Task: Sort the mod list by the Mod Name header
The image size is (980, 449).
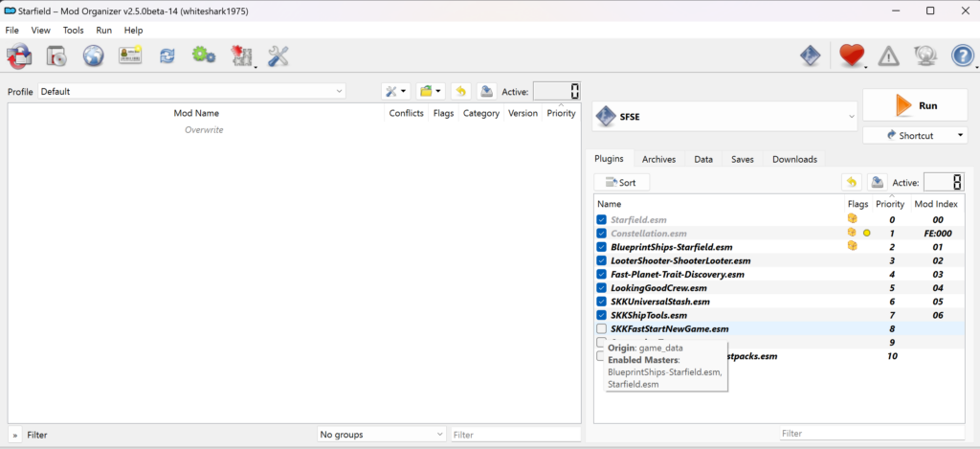Action: pos(196,113)
